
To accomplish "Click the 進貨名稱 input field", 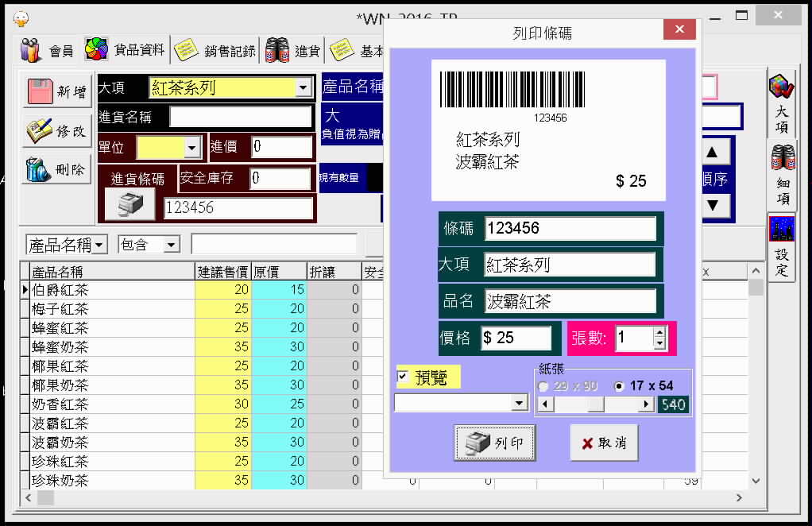I will tap(241, 117).
